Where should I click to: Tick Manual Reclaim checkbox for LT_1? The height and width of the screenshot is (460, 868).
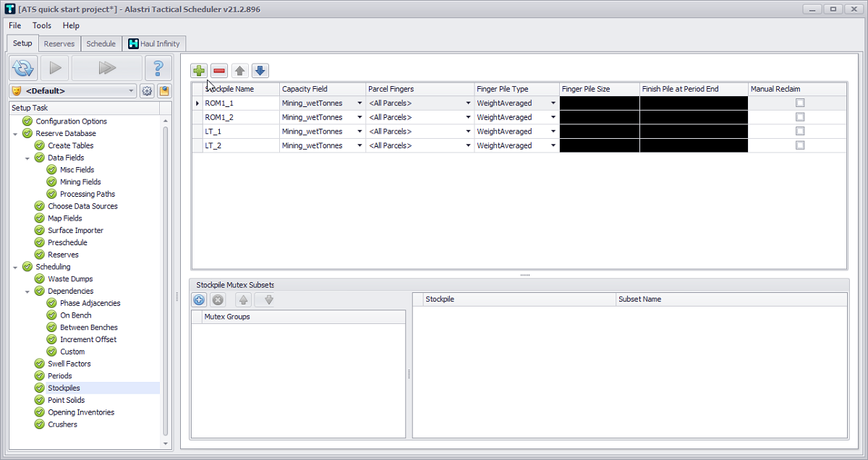click(799, 132)
